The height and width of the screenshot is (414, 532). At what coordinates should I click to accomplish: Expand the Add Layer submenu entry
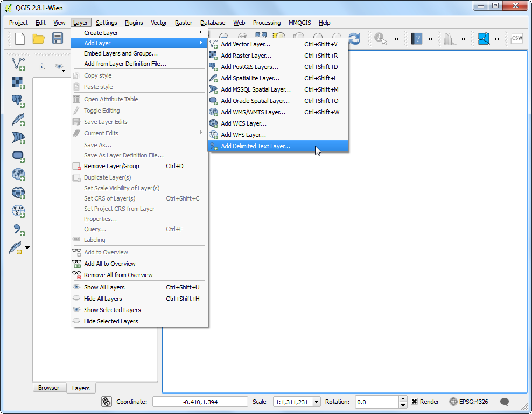(x=139, y=43)
